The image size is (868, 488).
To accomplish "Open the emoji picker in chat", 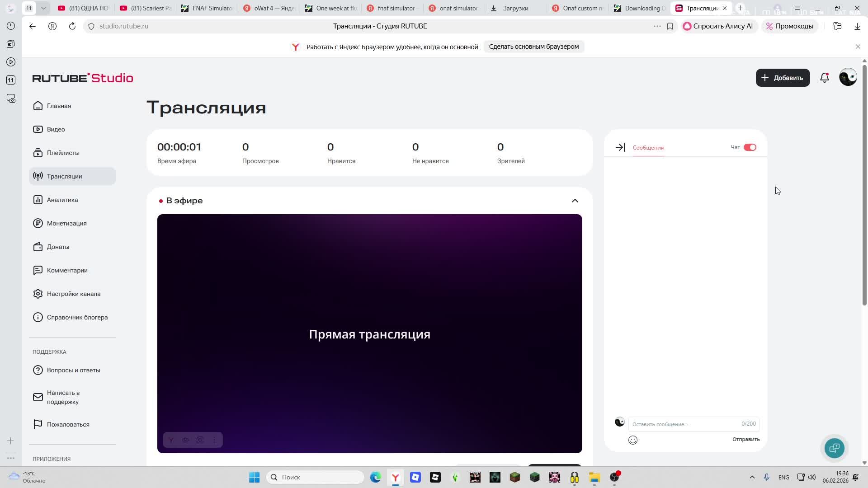I will click(x=632, y=440).
